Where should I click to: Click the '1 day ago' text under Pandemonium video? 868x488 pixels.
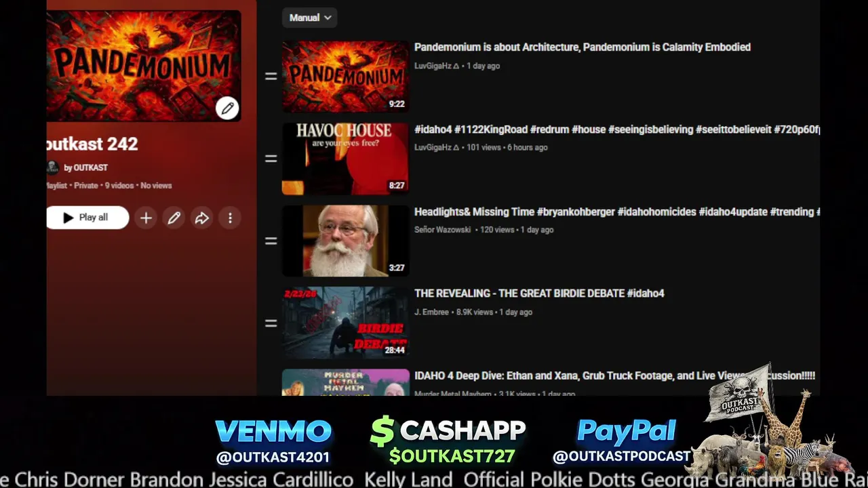pos(483,66)
